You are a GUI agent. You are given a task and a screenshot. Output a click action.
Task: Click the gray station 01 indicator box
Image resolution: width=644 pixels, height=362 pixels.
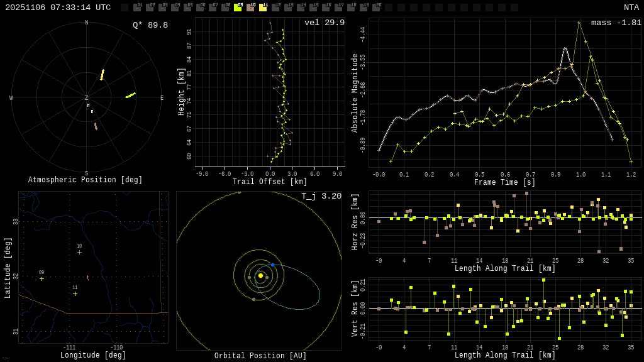point(137,8)
